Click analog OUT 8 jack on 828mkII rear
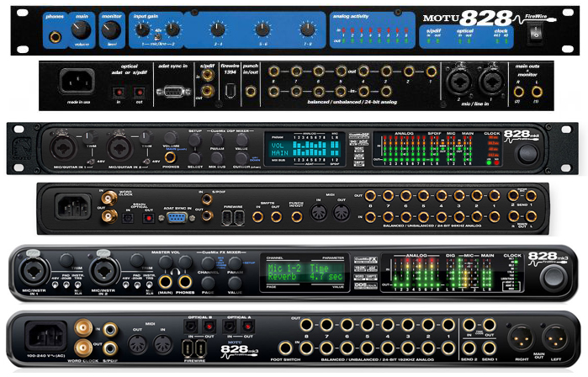This screenshot has width=588, height=377. [370, 195]
